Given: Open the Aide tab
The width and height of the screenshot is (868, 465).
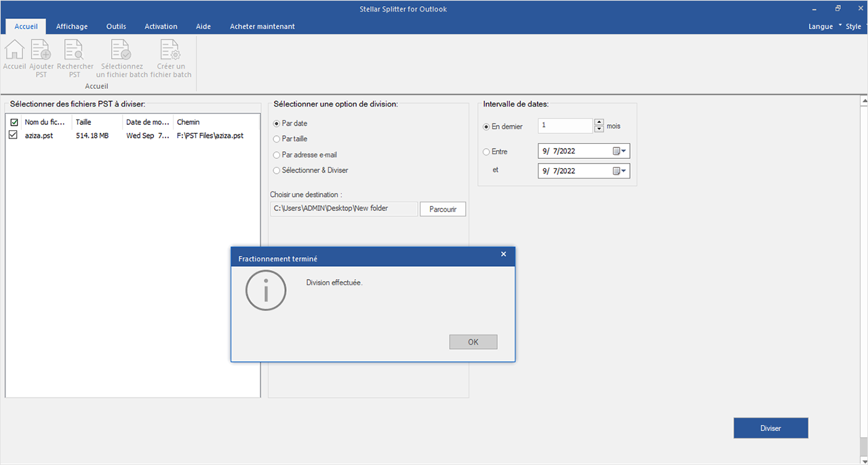Looking at the screenshot, I should [x=203, y=26].
